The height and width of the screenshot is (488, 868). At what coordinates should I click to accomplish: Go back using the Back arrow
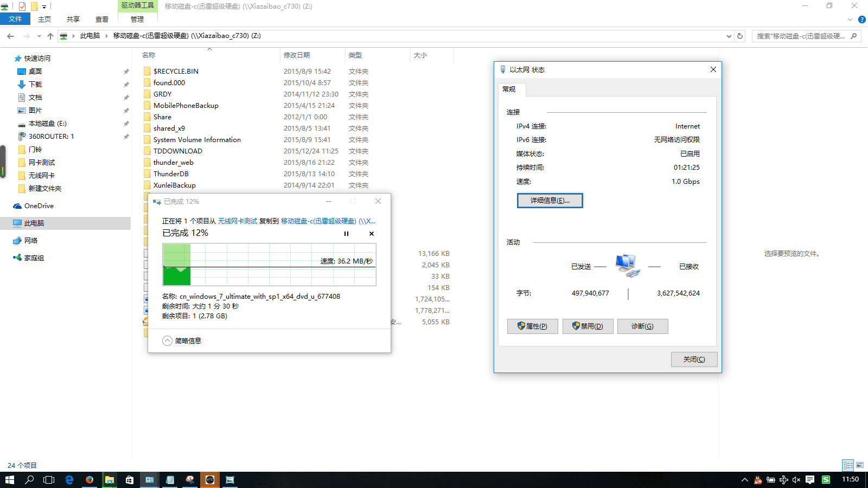[x=10, y=36]
